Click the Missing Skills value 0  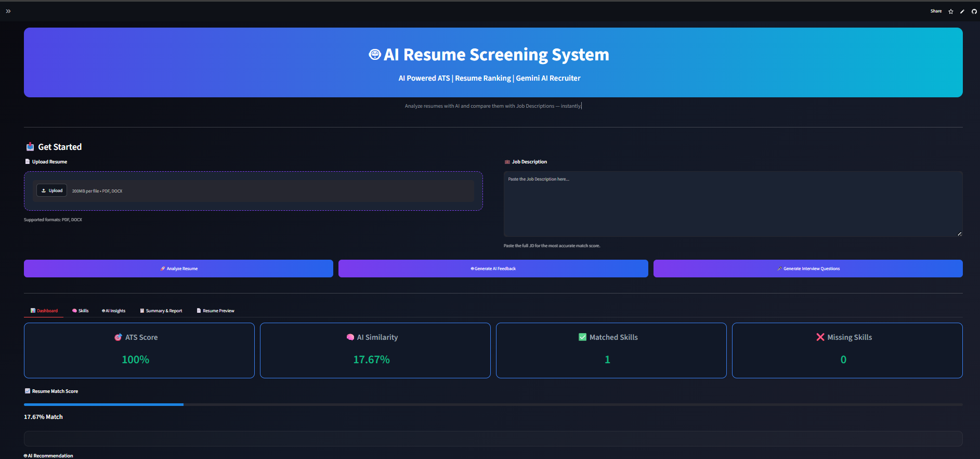coord(843,360)
